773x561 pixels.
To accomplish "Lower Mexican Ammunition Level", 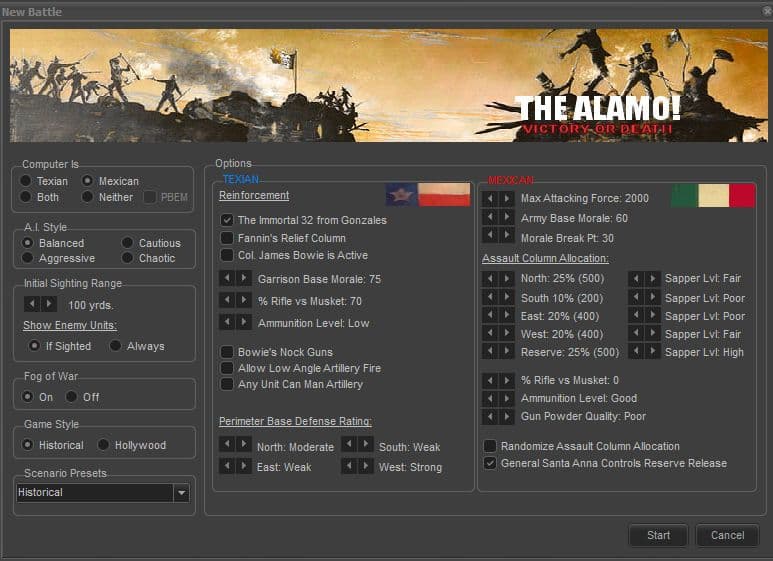I will pyautogui.click(x=490, y=398).
